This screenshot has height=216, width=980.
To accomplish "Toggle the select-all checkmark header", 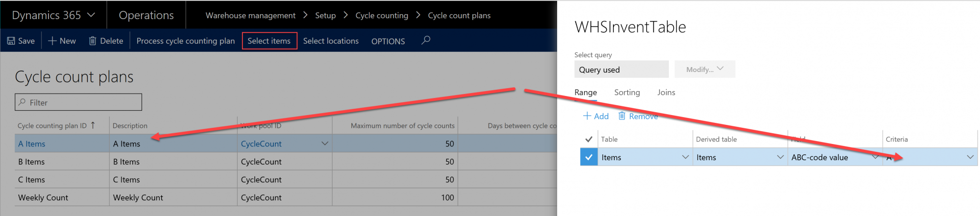I will coord(589,139).
